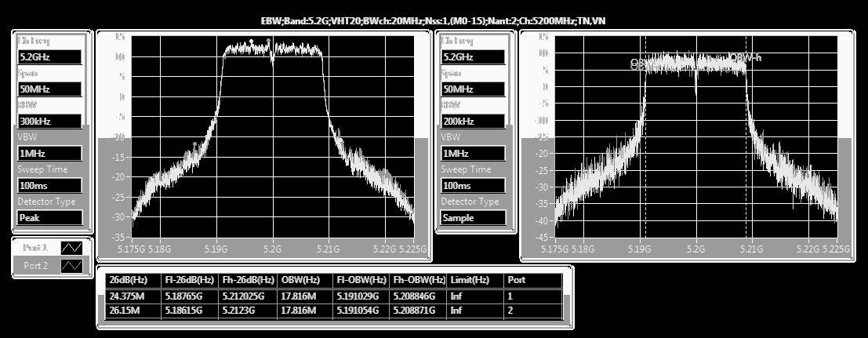Select the 5.2123G table cell
Image resolution: width=868 pixels, height=338 pixels.
tap(249, 311)
